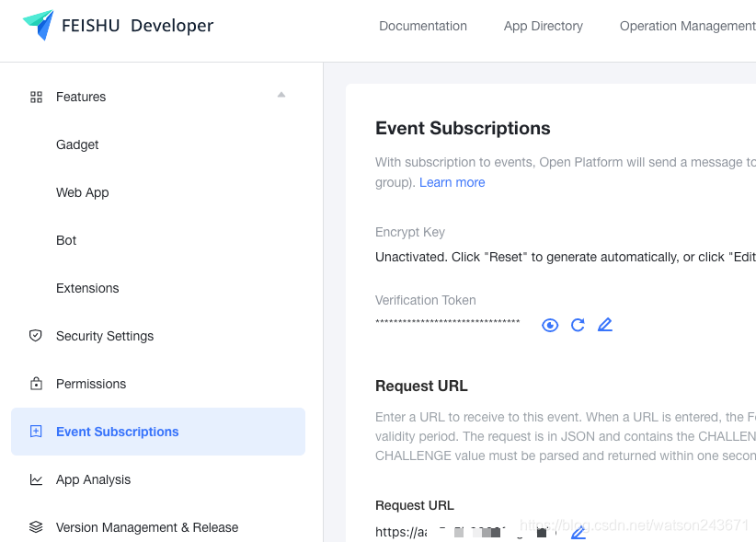Image resolution: width=756 pixels, height=542 pixels.
Task: Click the Encrypt Key label
Action: tap(410, 232)
